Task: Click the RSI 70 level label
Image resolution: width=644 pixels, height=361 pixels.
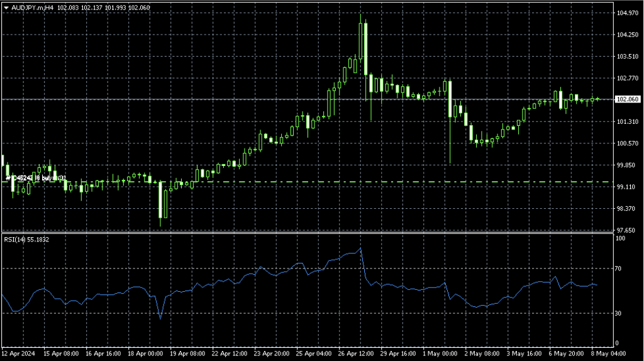Action: pos(619,269)
